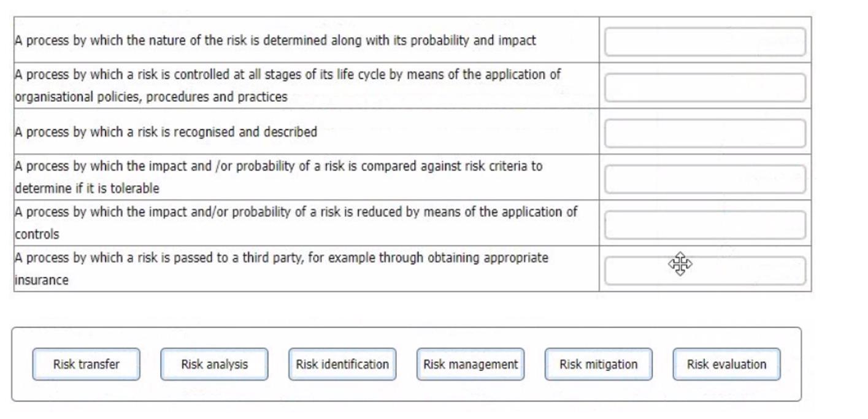Select the Risk transfer answer tile
Viewport: 868px width, 419px height.
(86, 364)
